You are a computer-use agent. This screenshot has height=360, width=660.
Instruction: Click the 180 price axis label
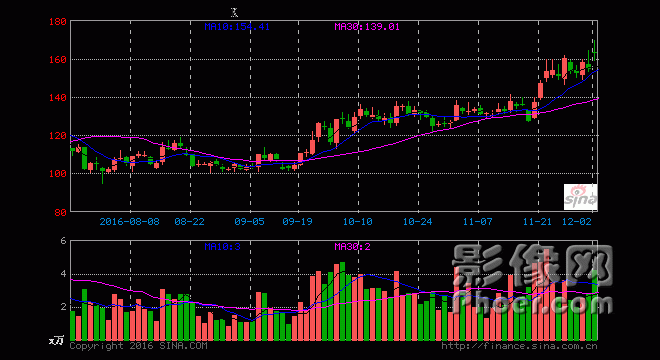coord(58,22)
